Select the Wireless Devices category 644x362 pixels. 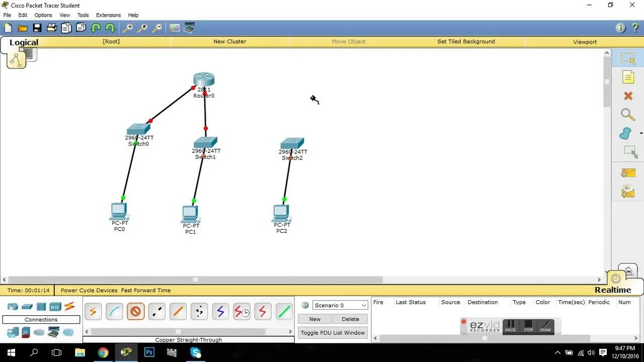(55, 307)
